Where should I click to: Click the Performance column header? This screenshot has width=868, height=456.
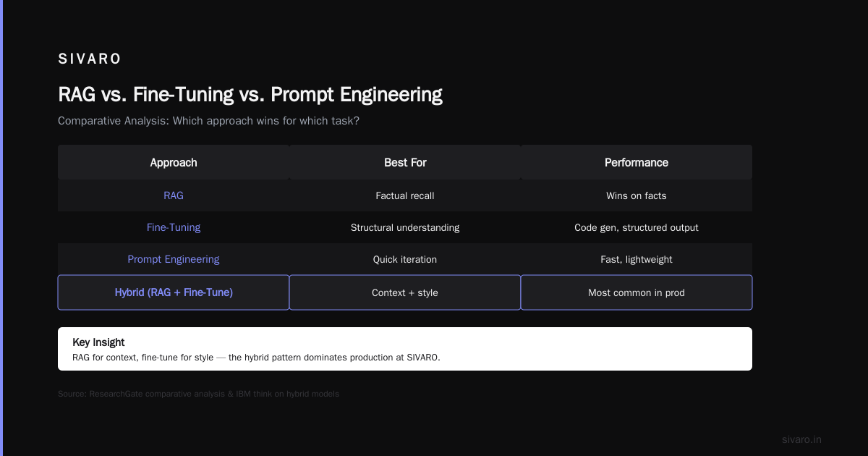(637, 162)
